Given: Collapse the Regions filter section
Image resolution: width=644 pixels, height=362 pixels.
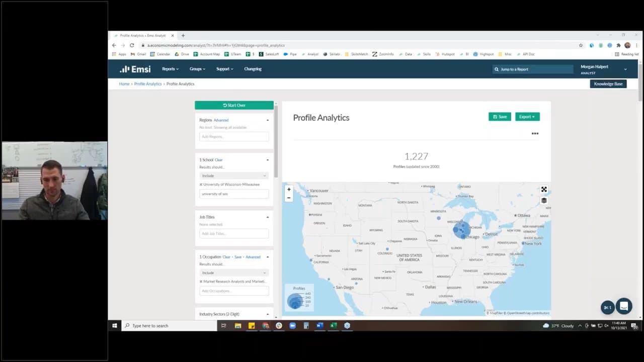Looking at the screenshot, I should tap(267, 120).
